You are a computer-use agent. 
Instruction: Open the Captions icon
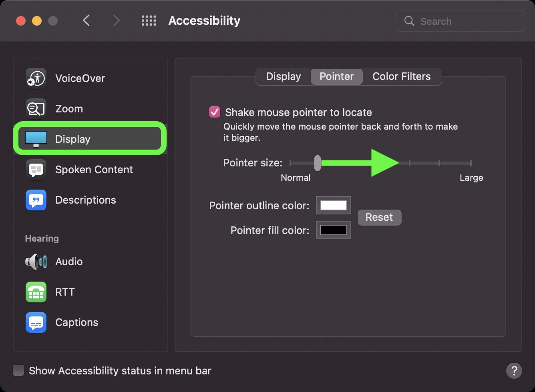[36, 322]
